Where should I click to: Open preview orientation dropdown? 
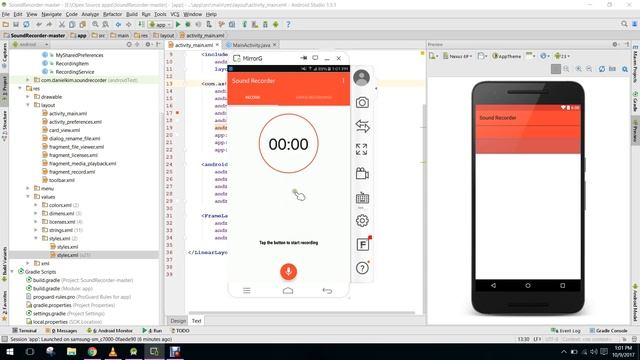[482, 56]
